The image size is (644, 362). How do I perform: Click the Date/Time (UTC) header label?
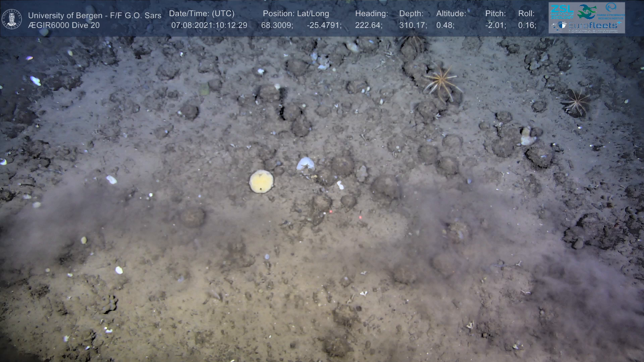point(202,14)
